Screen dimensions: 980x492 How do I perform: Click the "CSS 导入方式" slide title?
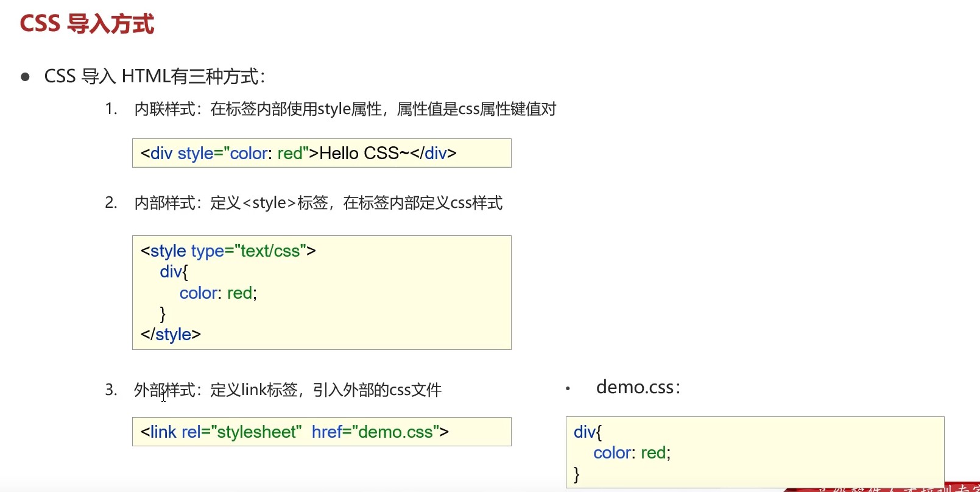click(86, 24)
